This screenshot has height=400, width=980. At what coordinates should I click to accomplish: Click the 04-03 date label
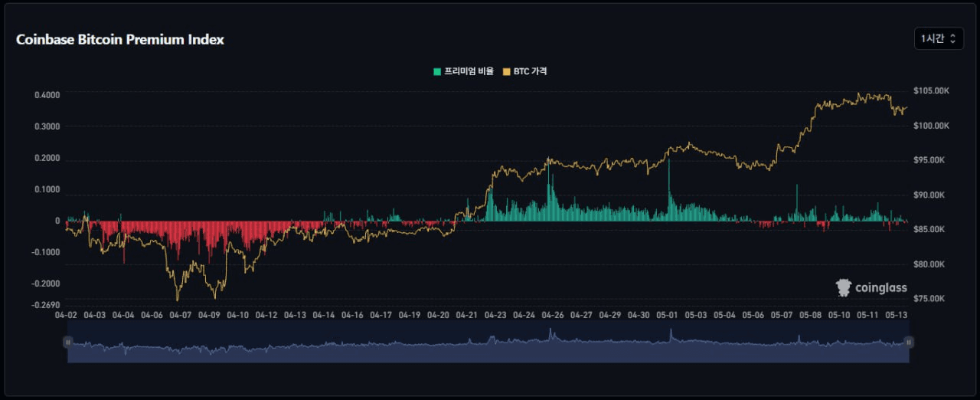tap(95, 315)
